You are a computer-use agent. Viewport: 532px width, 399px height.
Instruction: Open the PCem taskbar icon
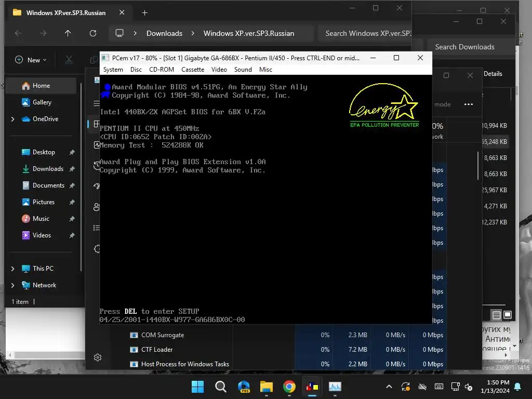point(312,387)
